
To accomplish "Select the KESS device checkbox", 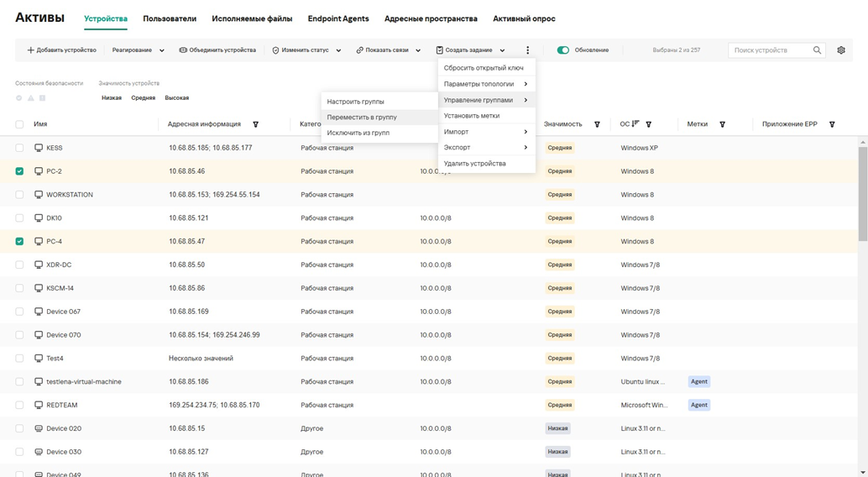I will pyautogui.click(x=19, y=148).
